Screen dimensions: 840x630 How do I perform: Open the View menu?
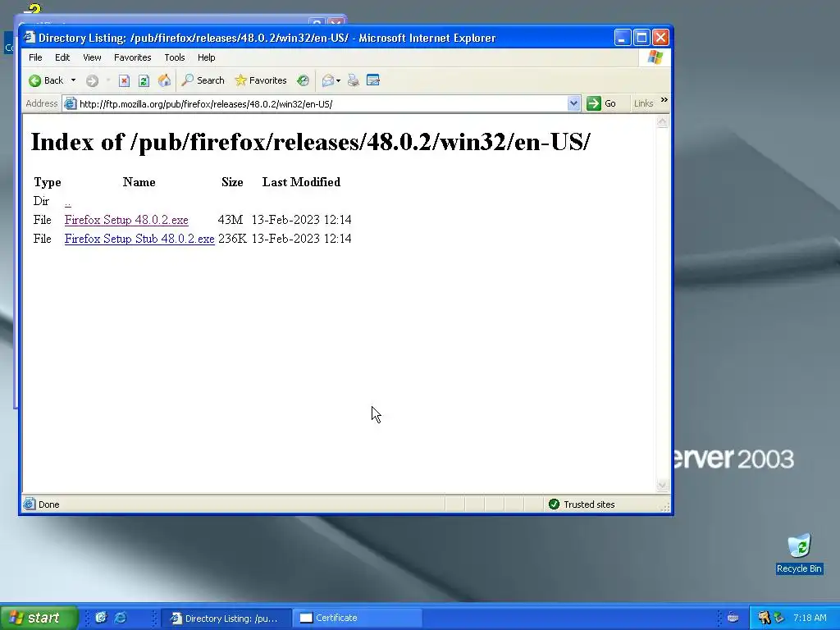pyautogui.click(x=92, y=57)
